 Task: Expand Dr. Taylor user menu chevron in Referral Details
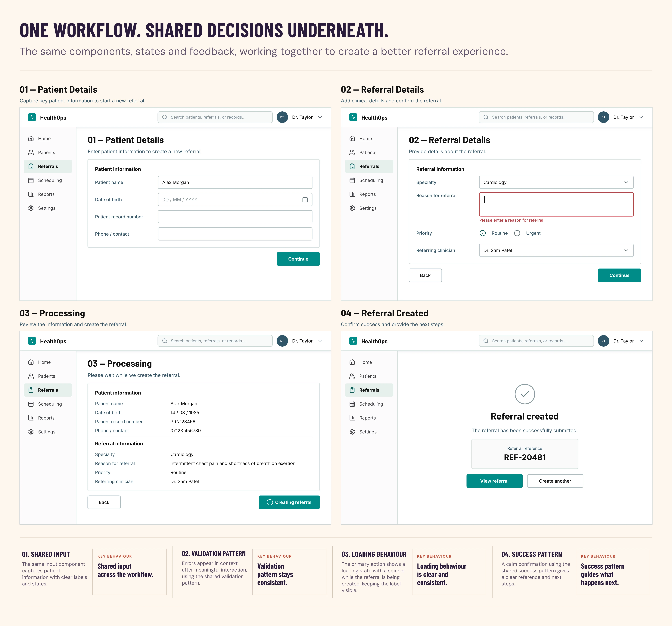click(641, 117)
